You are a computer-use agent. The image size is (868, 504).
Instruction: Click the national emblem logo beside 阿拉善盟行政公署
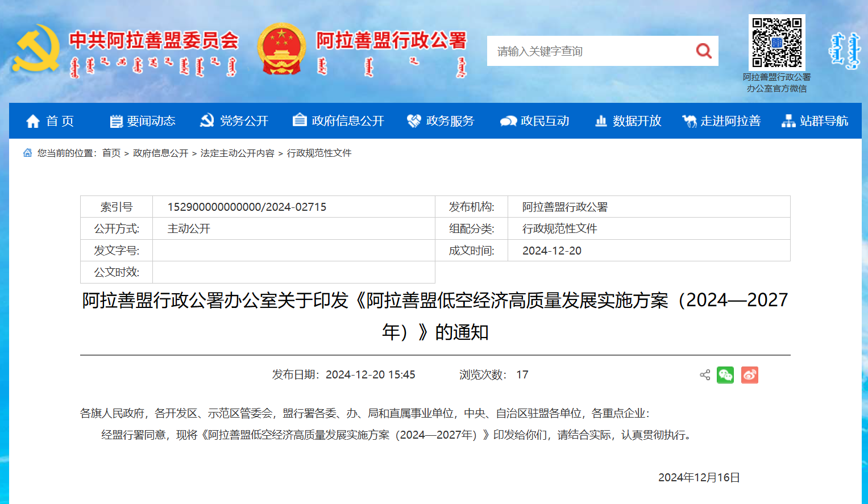click(x=280, y=48)
